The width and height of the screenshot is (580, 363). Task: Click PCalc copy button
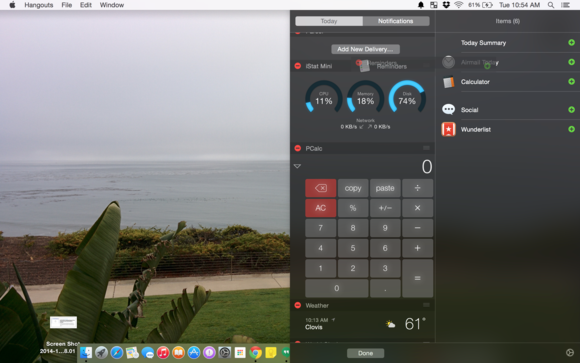(353, 188)
